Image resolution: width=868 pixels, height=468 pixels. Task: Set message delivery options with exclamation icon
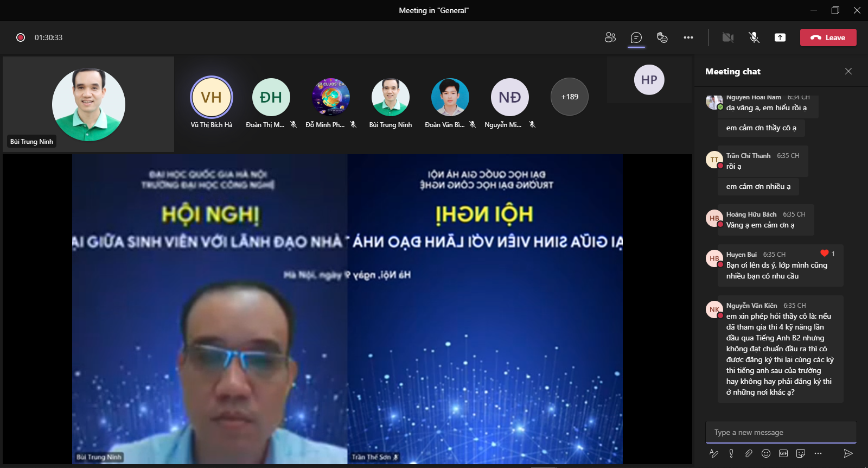tap(731, 453)
